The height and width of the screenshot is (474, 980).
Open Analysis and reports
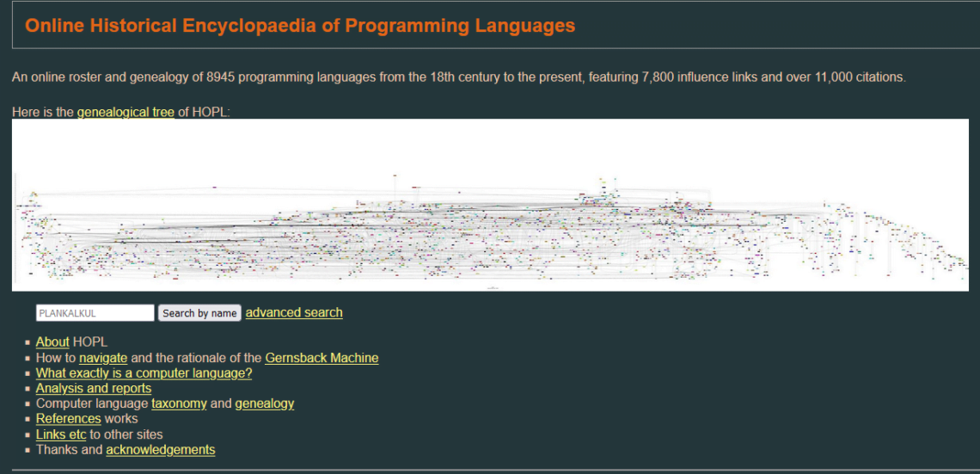click(x=93, y=388)
